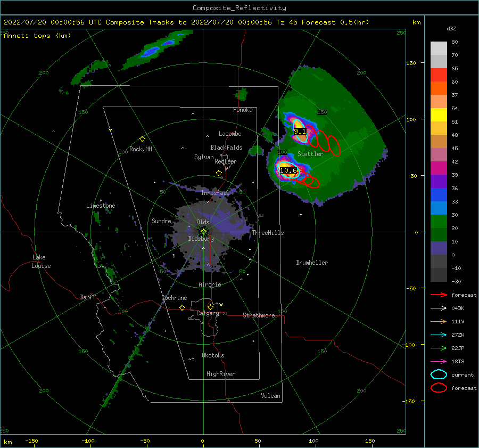Click the Okotoks label
This screenshot has height=448, width=479.
click(213, 355)
